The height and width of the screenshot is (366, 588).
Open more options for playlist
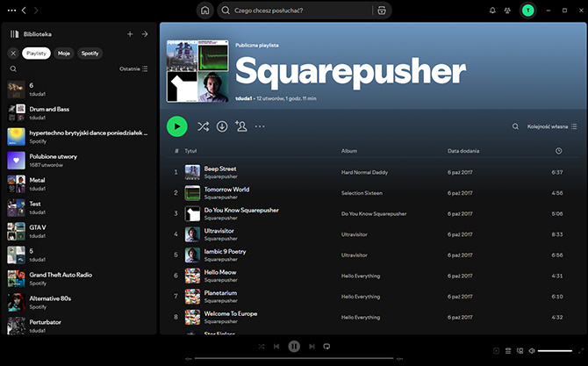pos(260,126)
